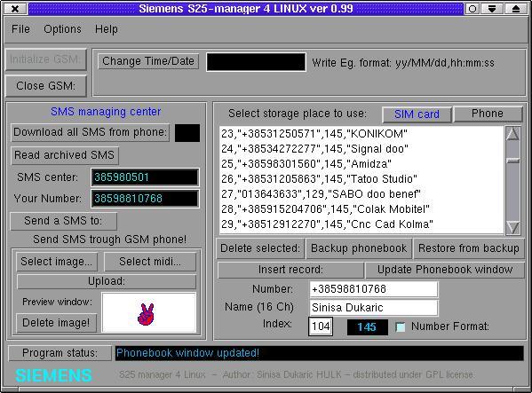Click the window menu icon in title bar
Viewport: 532px width, 393px height.
coord(15,9)
